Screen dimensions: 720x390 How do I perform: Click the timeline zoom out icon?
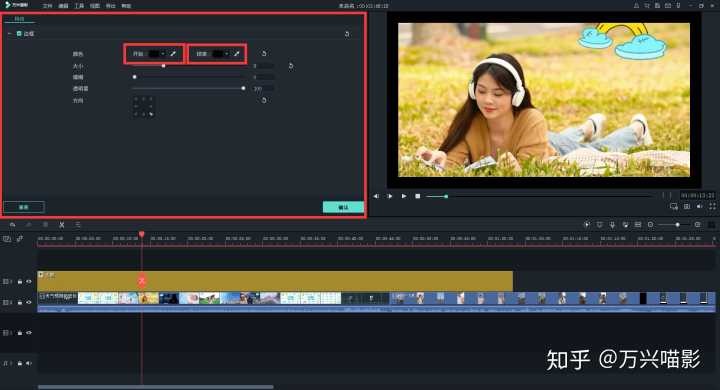tap(651, 225)
